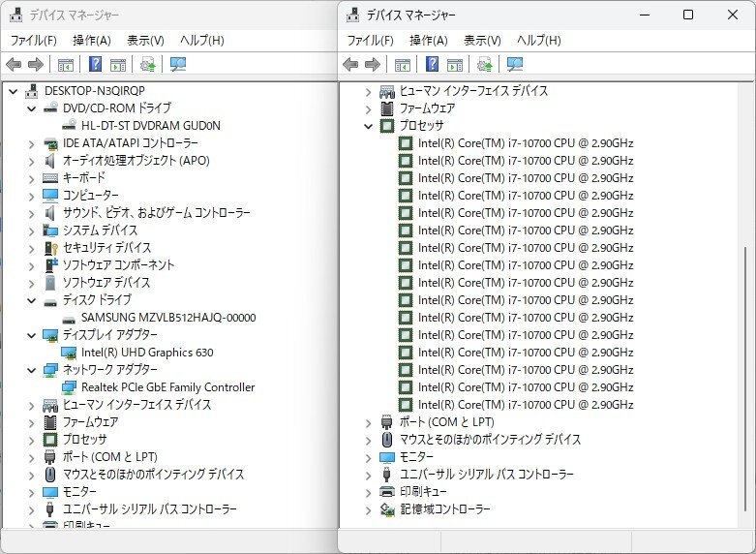
Task: Collapse ディスプレイ アダプター node in left window
Action: tap(32, 335)
